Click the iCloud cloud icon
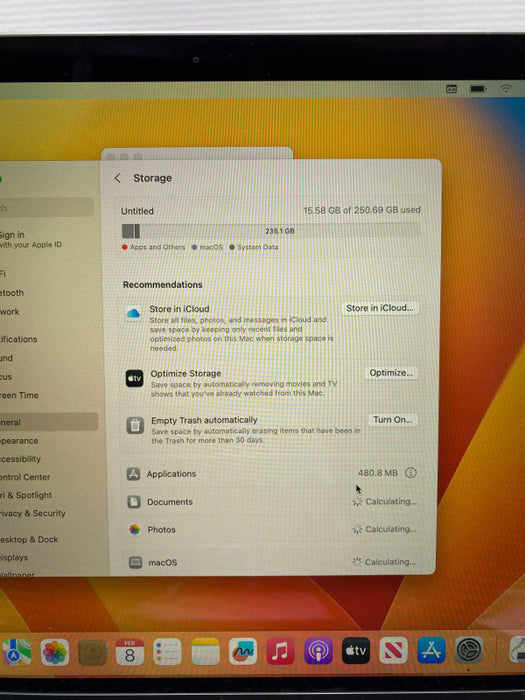Viewport: 525px width, 700px height. [133, 313]
